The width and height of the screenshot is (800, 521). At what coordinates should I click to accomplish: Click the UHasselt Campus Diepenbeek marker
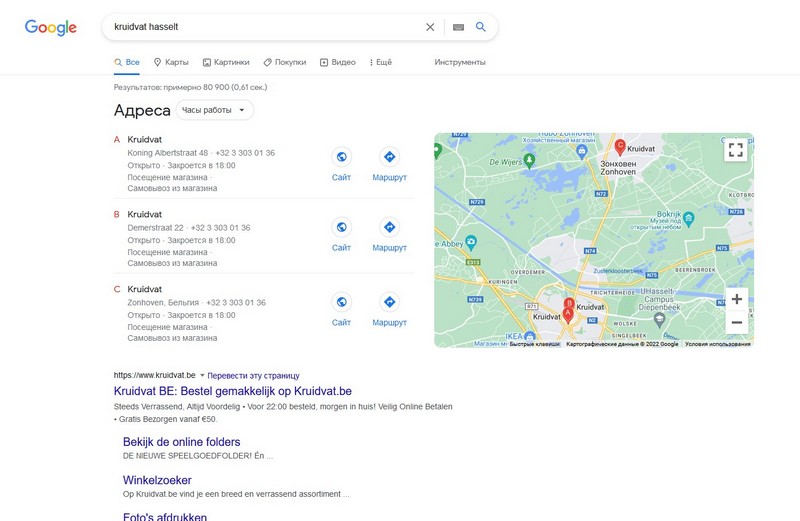pyautogui.click(x=659, y=320)
